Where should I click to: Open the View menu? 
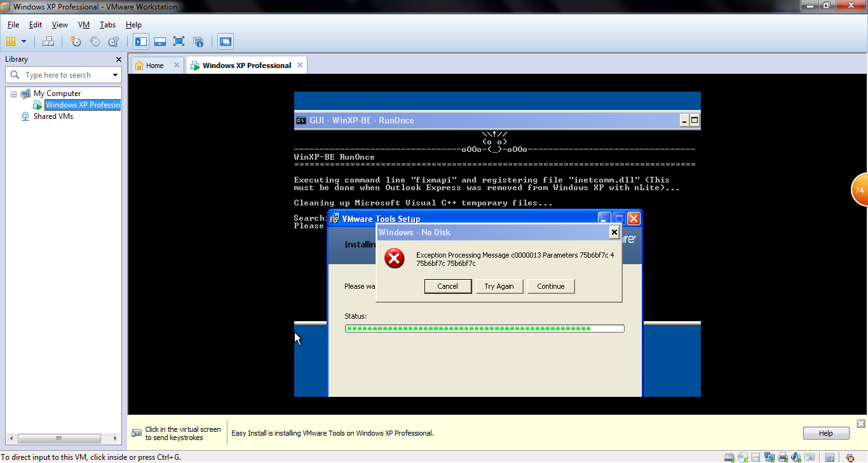click(60, 25)
